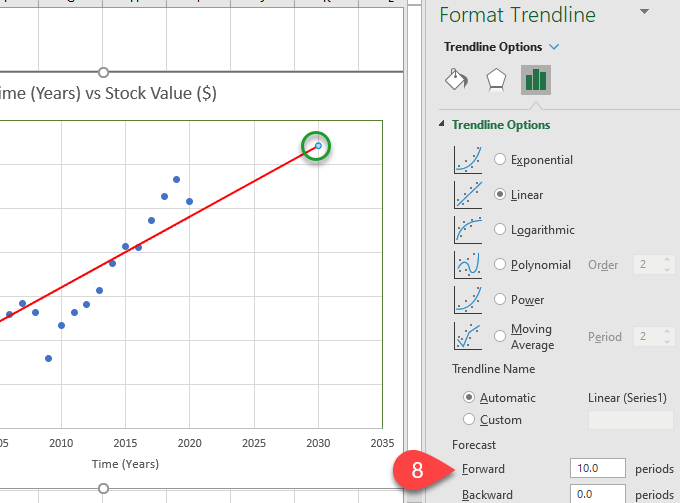680x503 pixels.
Task: Click the Backward forecast periods field
Action: [597, 494]
